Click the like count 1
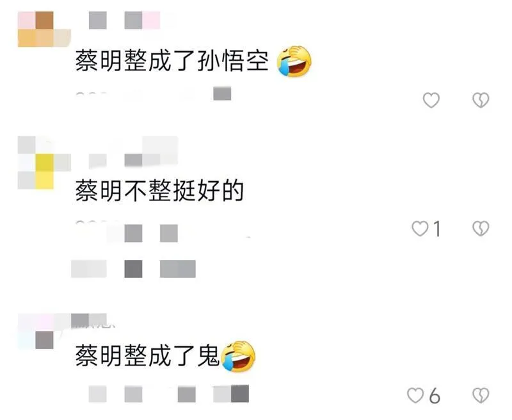 (x=437, y=229)
